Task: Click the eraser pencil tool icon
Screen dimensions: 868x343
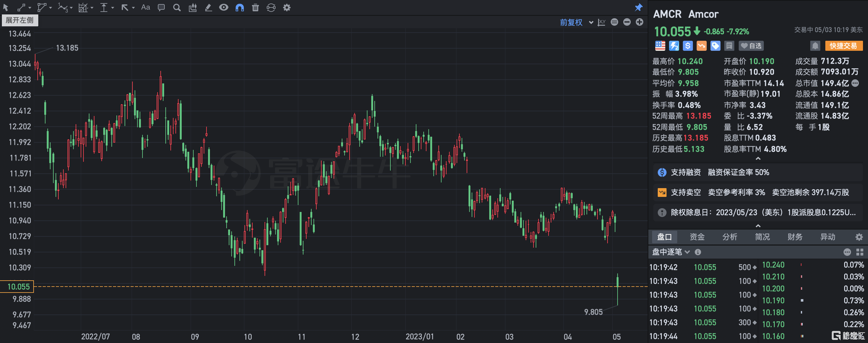Action: pyautogui.click(x=208, y=8)
